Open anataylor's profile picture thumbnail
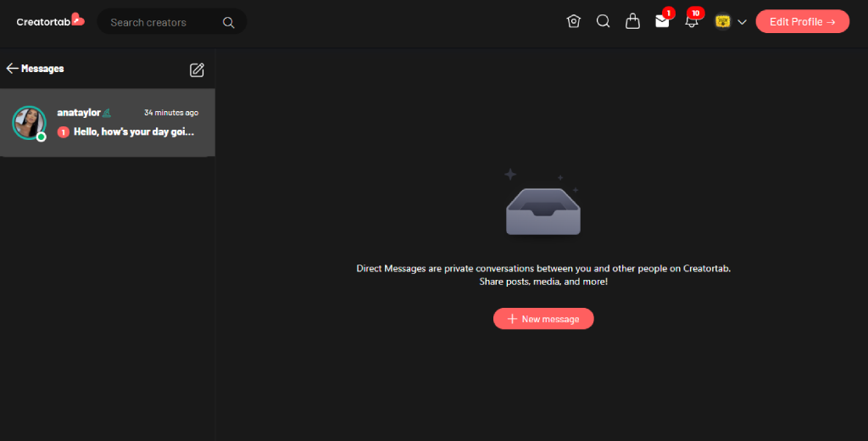Viewport: 868px width, 441px height. pos(28,123)
